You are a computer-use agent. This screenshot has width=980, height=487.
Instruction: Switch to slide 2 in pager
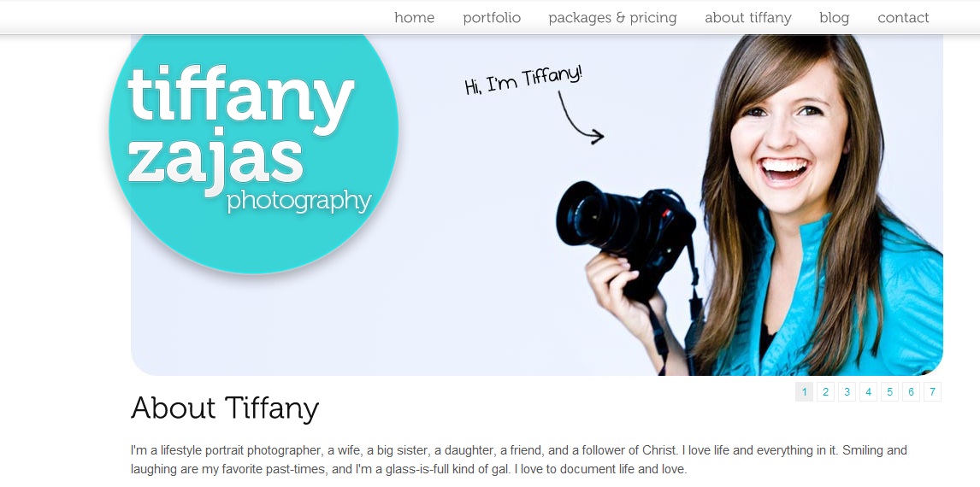pos(825,392)
